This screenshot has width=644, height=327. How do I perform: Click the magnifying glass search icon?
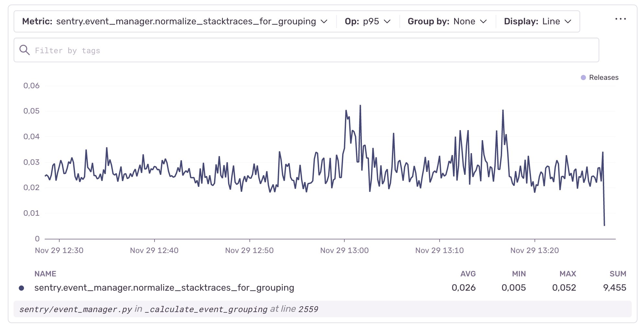[25, 50]
